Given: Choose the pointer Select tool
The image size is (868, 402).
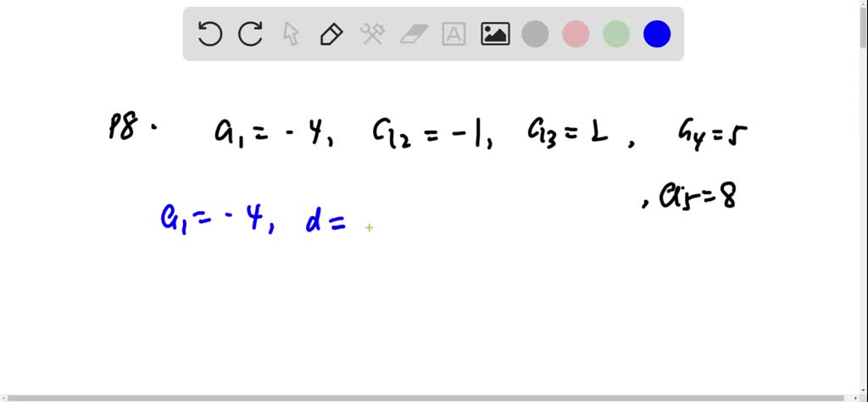Looking at the screenshot, I should (x=291, y=34).
